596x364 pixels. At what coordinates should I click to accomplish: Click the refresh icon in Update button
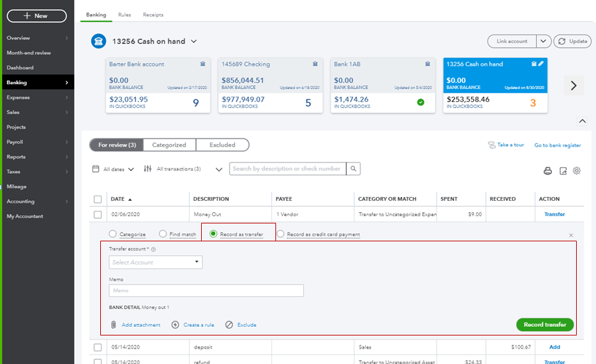point(561,41)
